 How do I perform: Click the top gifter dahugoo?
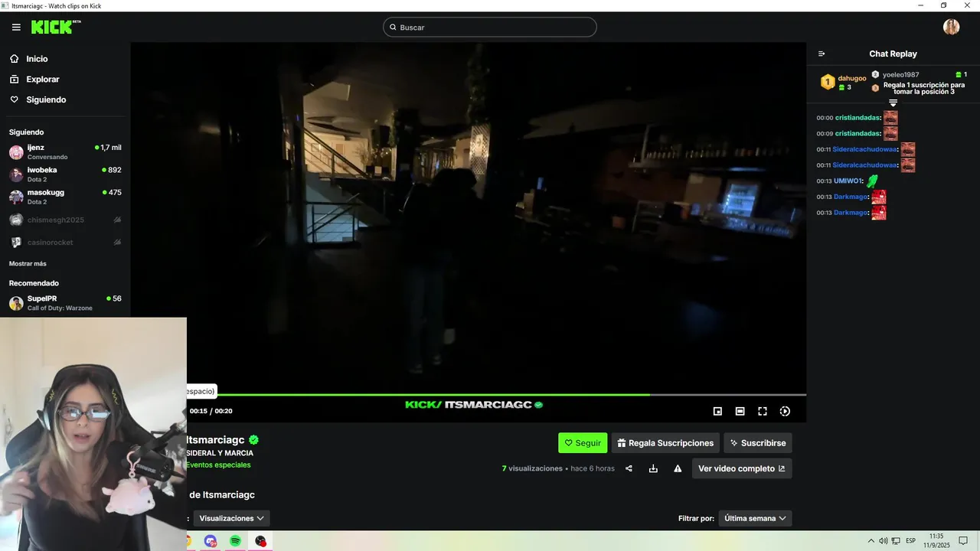click(851, 78)
